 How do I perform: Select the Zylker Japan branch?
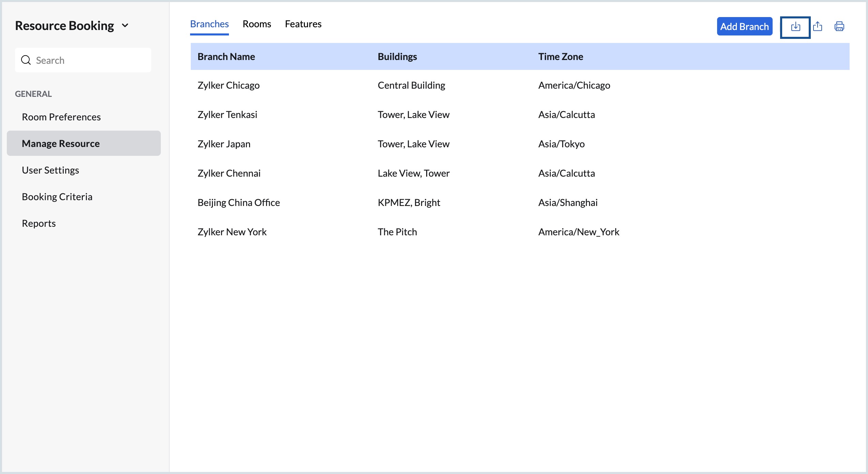224,144
